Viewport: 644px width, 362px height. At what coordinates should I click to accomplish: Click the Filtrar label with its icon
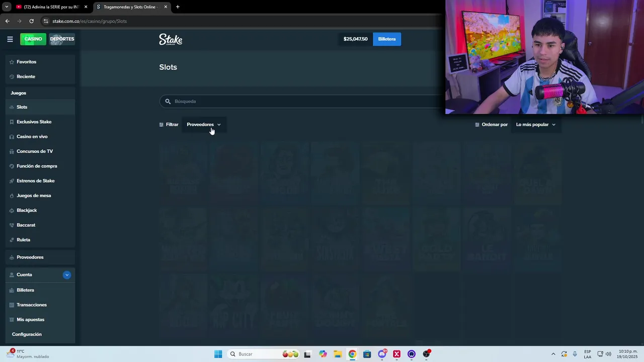pyautogui.click(x=169, y=125)
